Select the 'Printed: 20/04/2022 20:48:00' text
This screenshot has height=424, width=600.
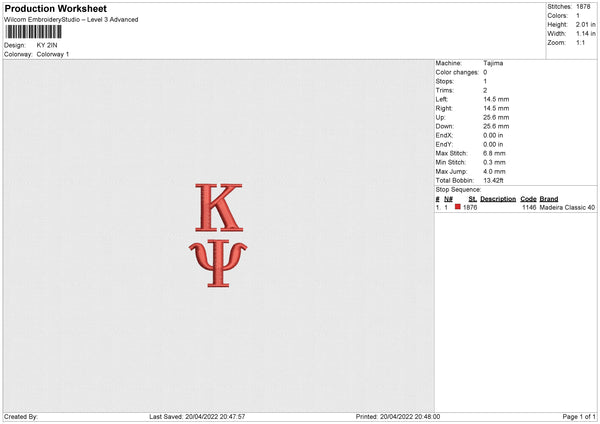pyautogui.click(x=398, y=417)
